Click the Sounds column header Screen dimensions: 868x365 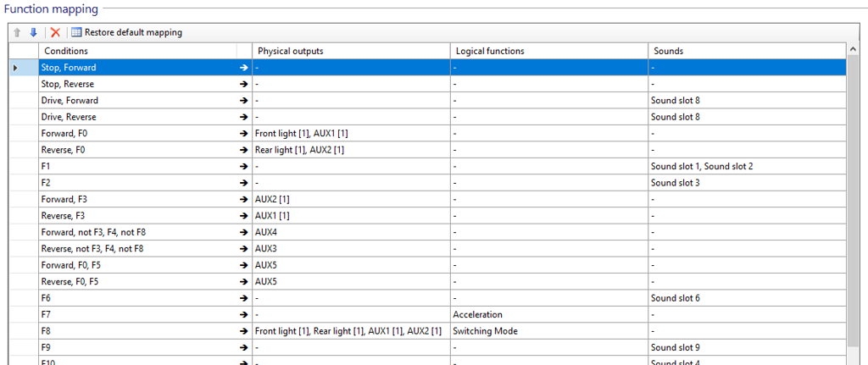(x=746, y=51)
